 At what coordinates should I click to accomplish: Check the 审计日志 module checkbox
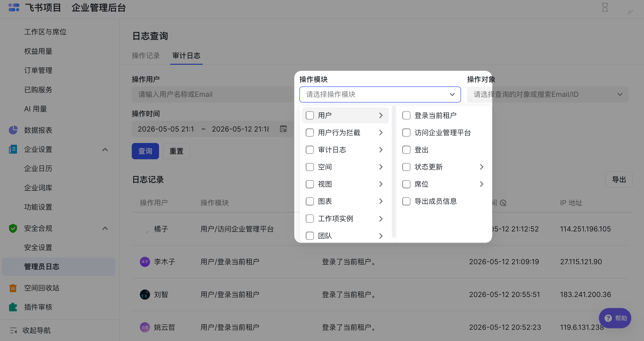coord(310,150)
